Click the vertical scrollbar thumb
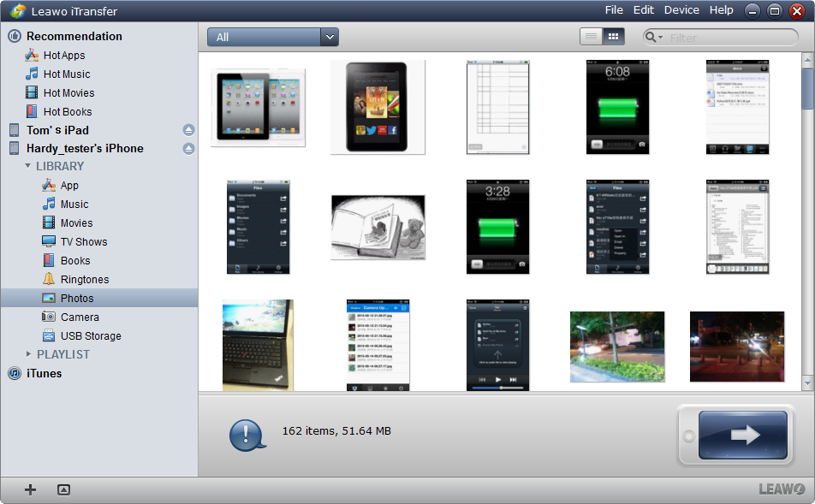Screen dimensions: 815x504 click(x=807, y=88)
